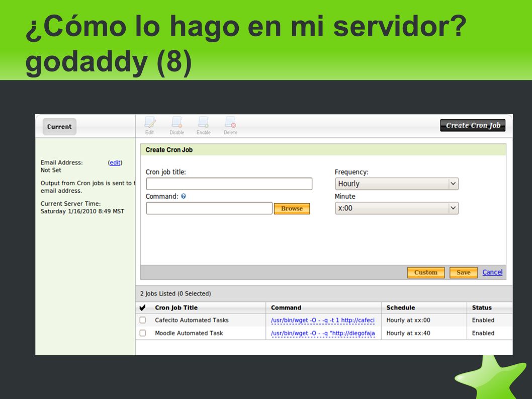Save the new cron job
This screenshot has width=532, height=399.
463,272
